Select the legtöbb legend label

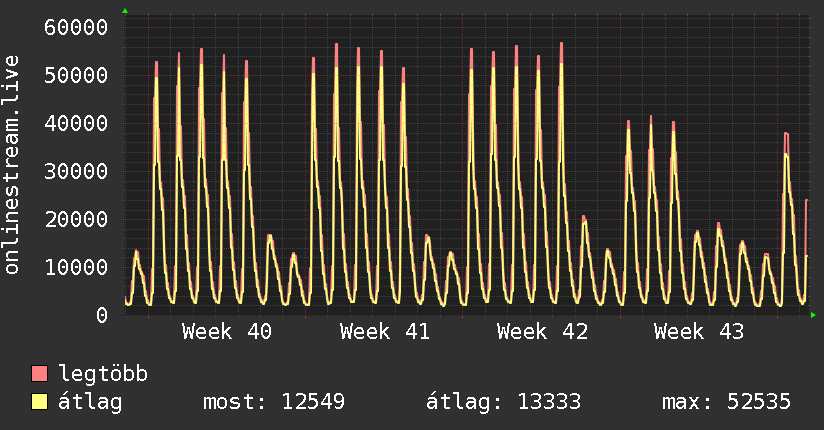103,374
